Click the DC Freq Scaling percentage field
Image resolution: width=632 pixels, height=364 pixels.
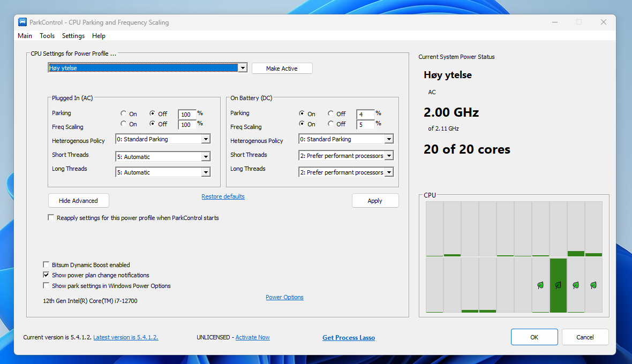(x=365, y=124)
